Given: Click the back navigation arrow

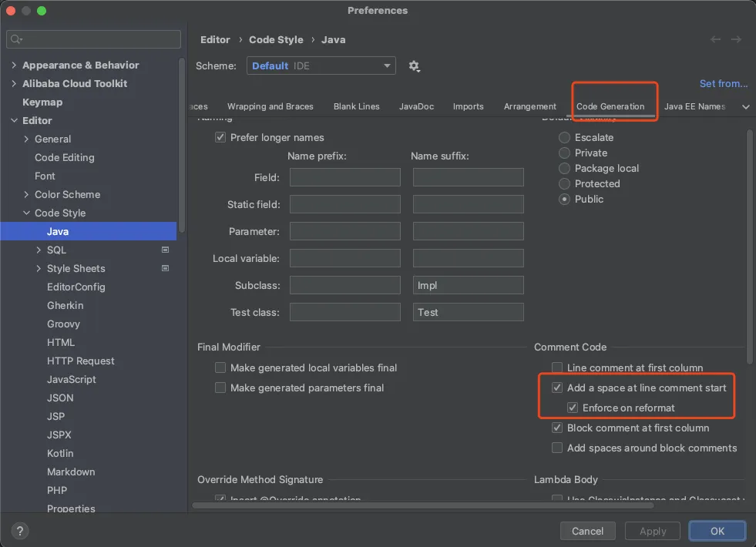Looking at the screenshot, I should (716, 39).
